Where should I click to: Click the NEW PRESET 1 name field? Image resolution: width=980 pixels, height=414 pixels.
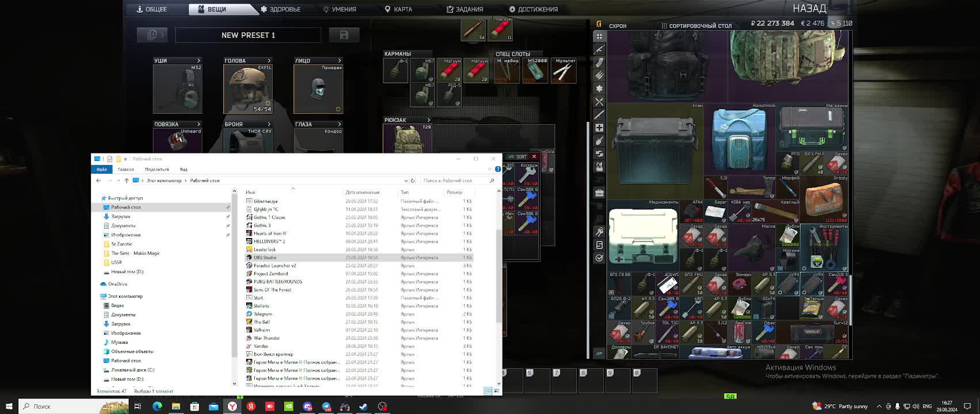(x=248, y=35)
